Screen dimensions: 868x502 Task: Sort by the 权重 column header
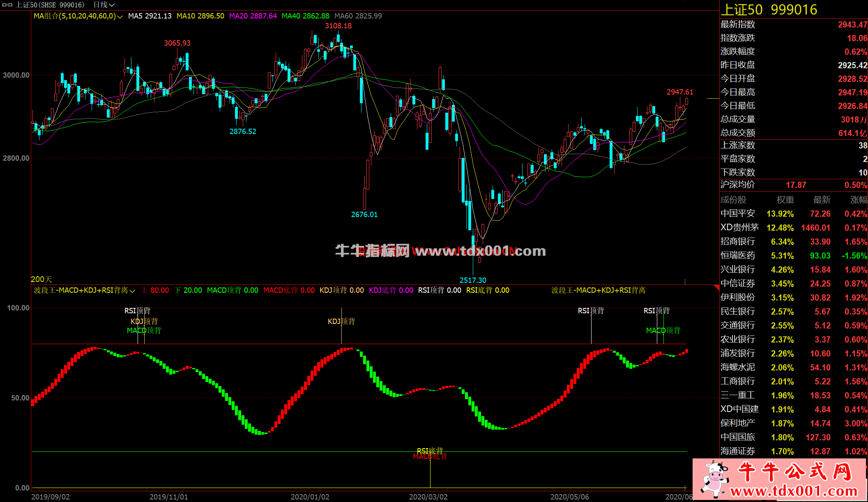point(785,200)
